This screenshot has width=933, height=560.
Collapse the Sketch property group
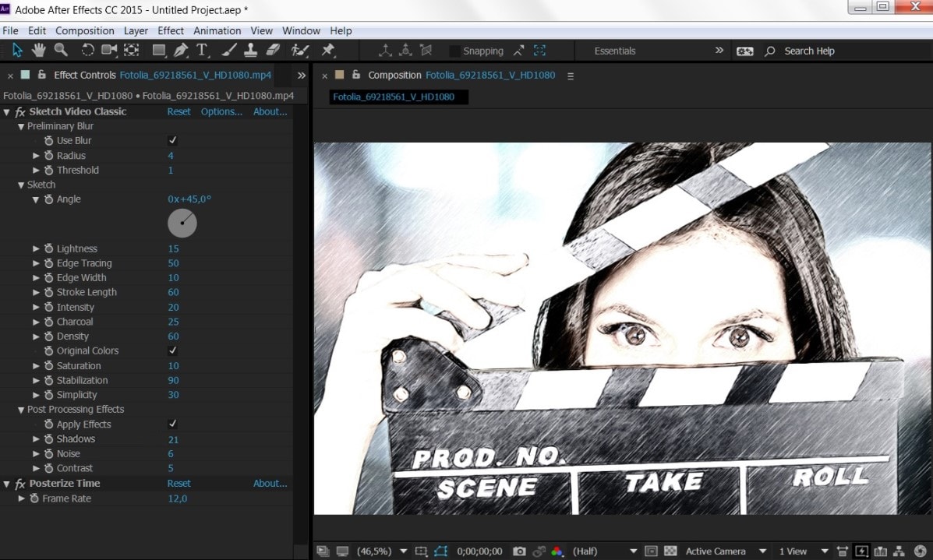click(x=21, y=185)
